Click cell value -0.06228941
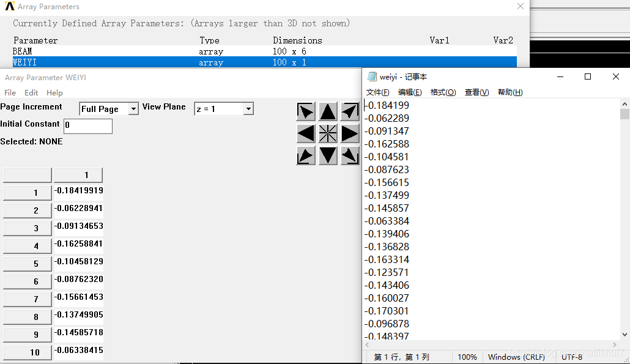This screenshot has width=630, height=364. pyautogui.click(x=79, y=209)
